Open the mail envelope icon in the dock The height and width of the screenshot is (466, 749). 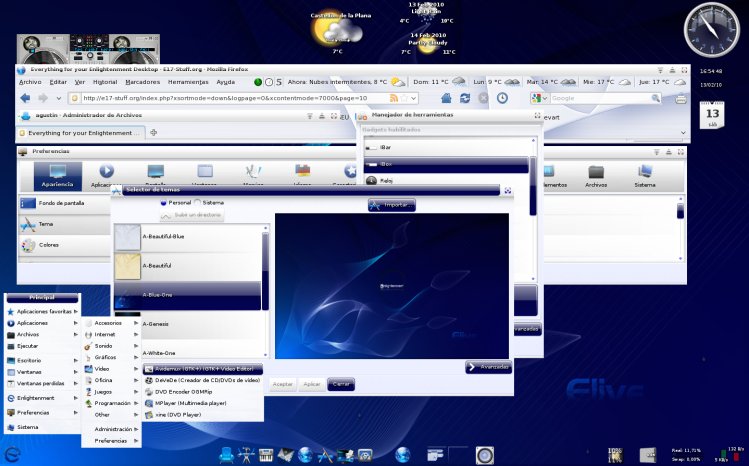tap(286, 455)
